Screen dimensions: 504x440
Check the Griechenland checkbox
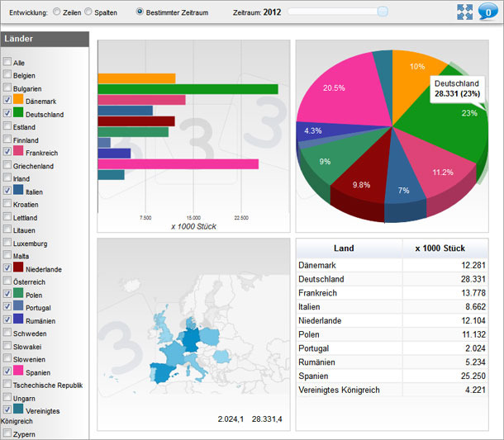click(x=7, y=164)
